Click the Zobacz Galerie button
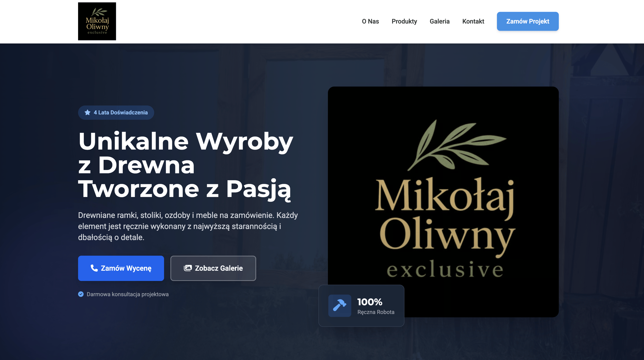This screenshot has width=644, height=360. [x=213, y=268]
